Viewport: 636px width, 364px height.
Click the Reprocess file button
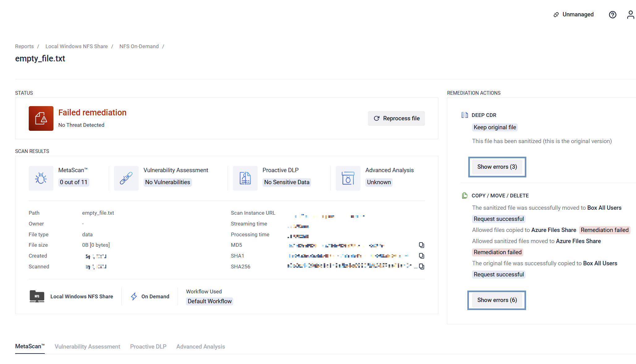click(x=396, y=118)
